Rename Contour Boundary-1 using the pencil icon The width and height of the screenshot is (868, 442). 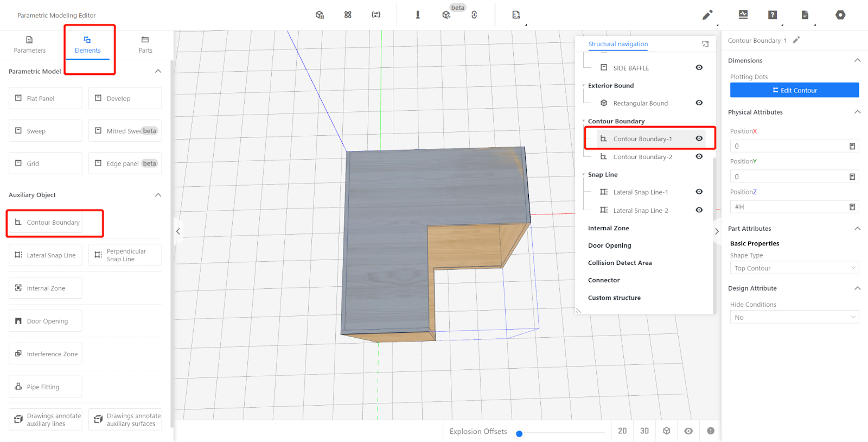click(x=796, y=40)
